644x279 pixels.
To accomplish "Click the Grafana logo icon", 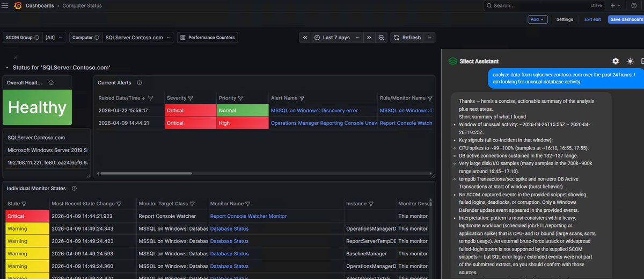I will click(17, 5).
